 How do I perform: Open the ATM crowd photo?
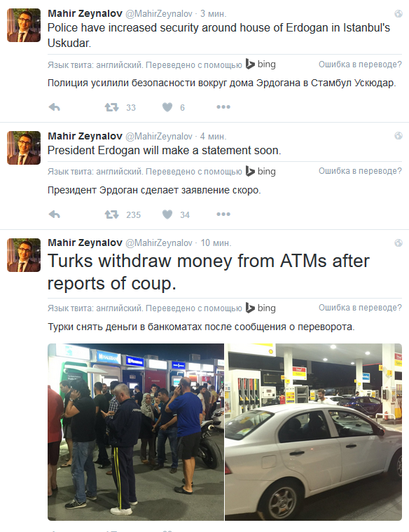coord(136,432)
